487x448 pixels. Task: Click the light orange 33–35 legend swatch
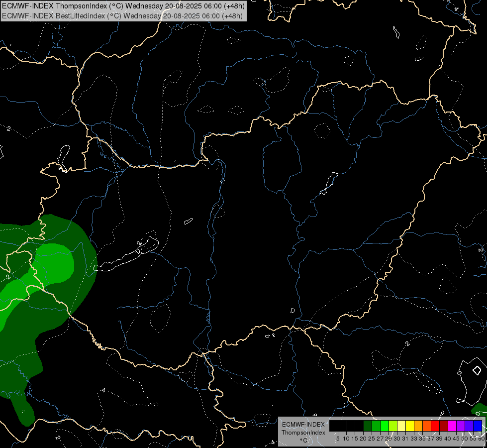(418, 426)
